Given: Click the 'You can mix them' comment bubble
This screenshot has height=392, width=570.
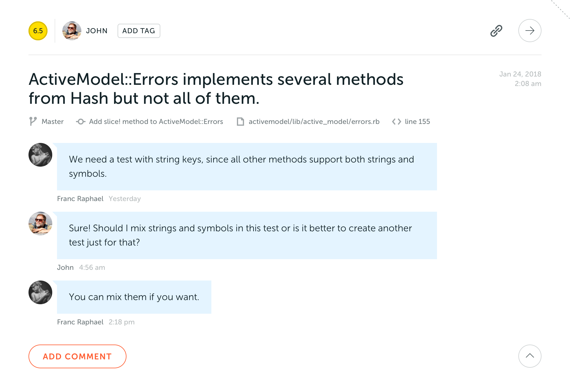Looking at the screenshot, I should pyautogui.click(x=134, y=297).
